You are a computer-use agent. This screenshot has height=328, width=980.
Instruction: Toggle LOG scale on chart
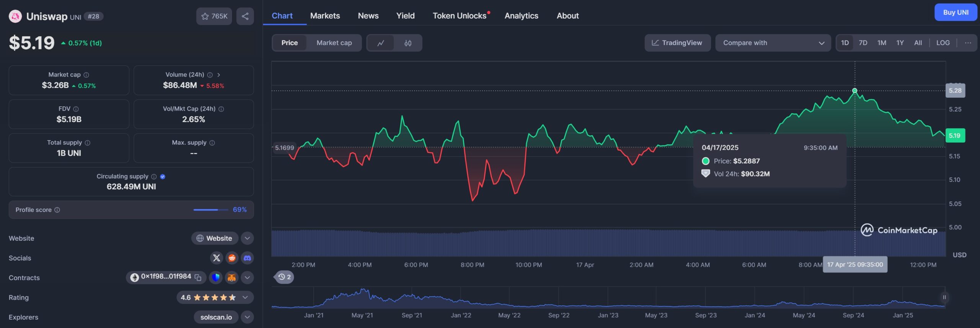coord(943,43)
